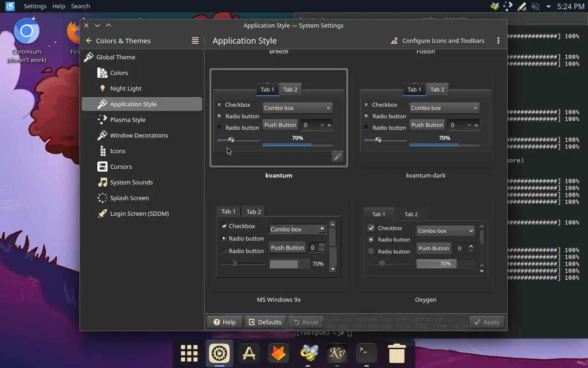Select second Radio button in kvantum-dark preview
The height and width of the screenshot is (368, 588).
coord(385,128)
